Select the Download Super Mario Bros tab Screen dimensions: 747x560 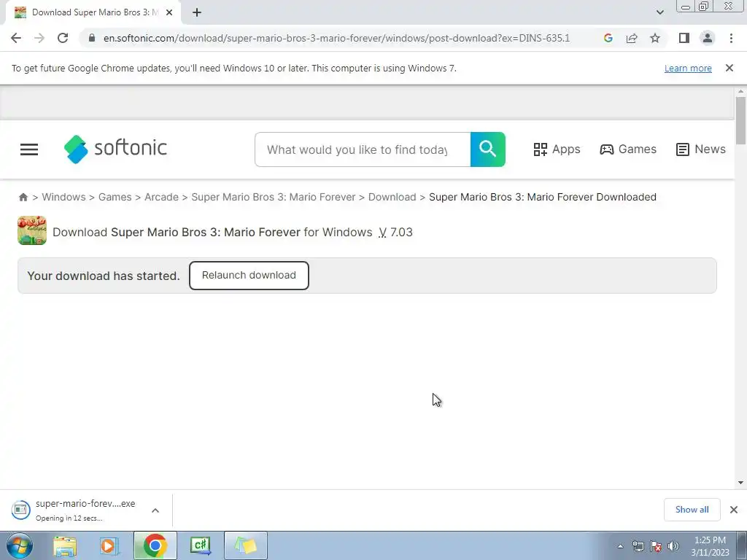click(93, 12)
